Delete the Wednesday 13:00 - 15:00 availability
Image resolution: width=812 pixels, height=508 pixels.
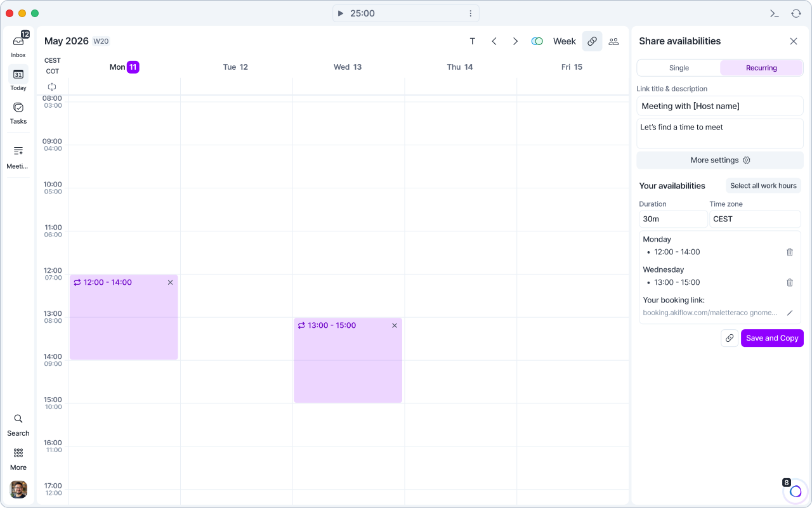pyautogui.click(x=790, y=282)
